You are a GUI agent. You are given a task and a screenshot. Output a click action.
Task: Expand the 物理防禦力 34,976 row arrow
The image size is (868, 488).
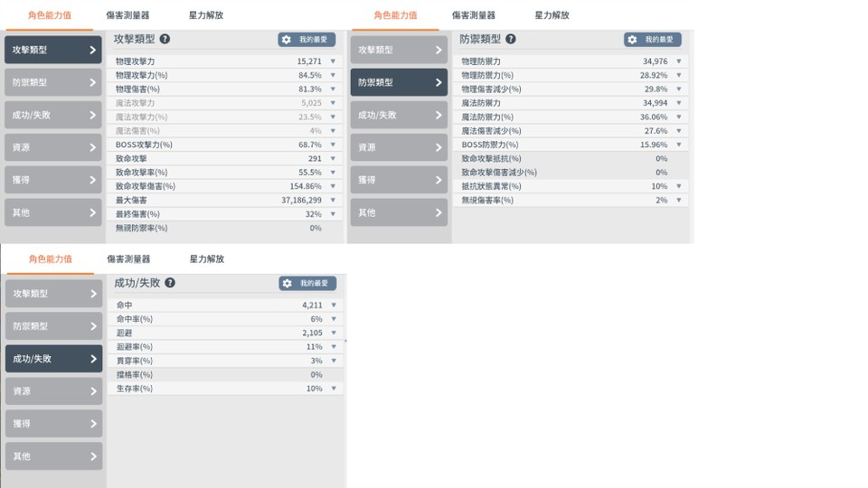pyautogui.click(x=679, y=61)
